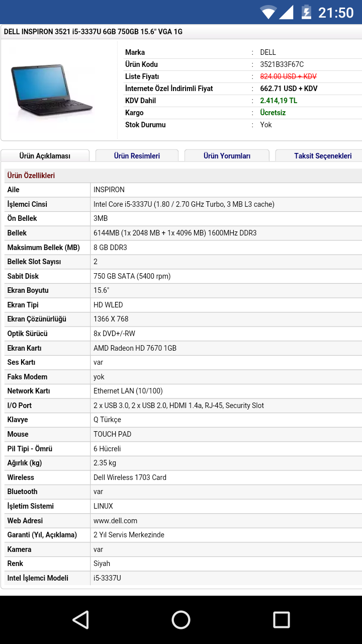Click the Ürün Özellikleri section header

[x=31, y=176]
